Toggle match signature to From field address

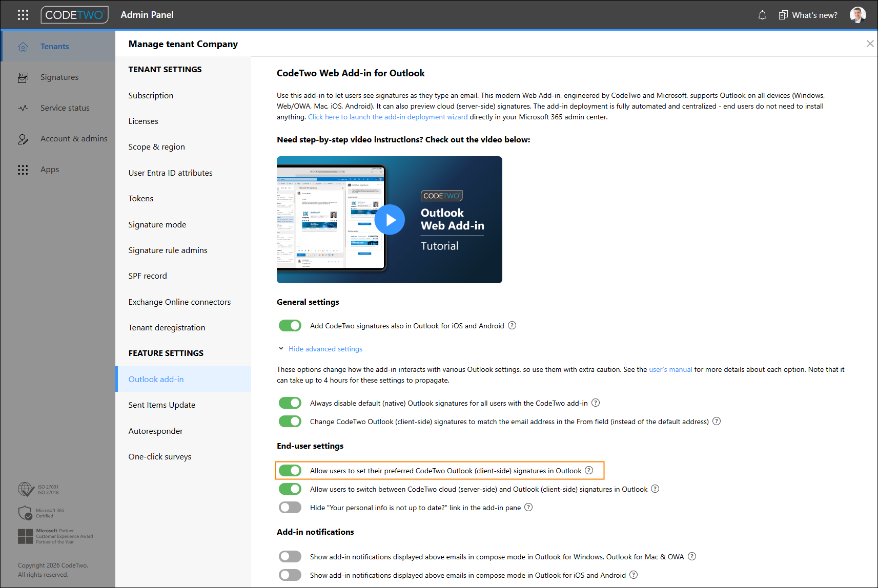290,422
